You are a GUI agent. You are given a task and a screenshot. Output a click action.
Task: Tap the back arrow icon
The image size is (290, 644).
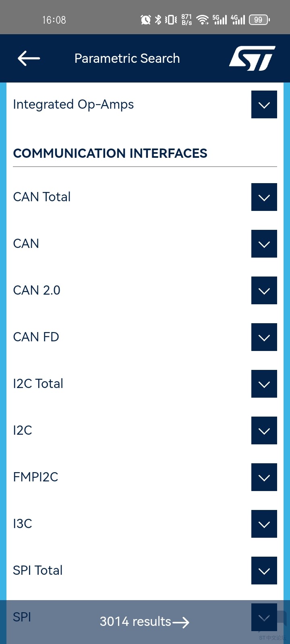29,58
